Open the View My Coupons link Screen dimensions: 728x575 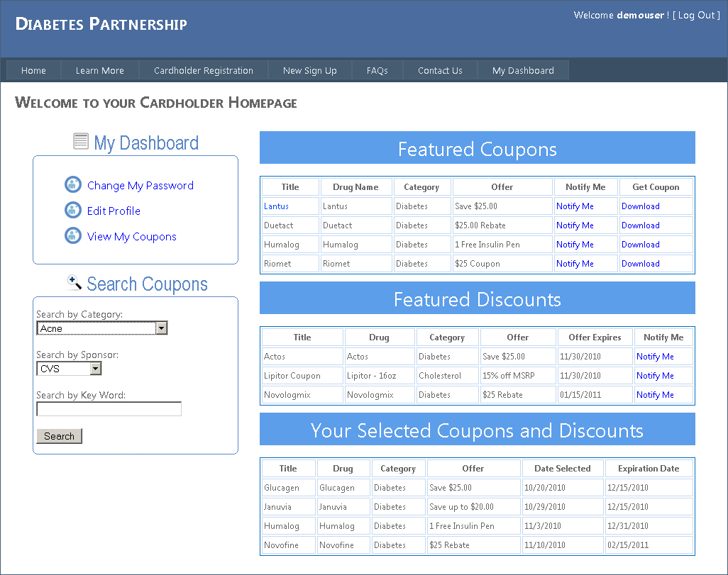tap(132, 237)
